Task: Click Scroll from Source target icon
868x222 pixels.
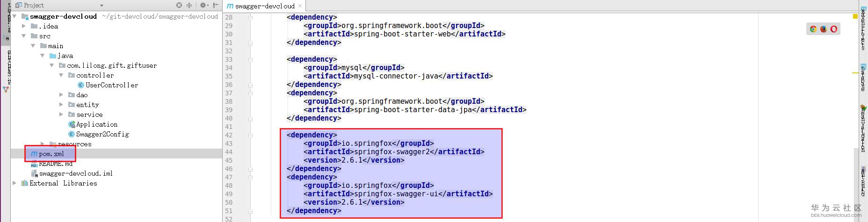Action: 179,5
